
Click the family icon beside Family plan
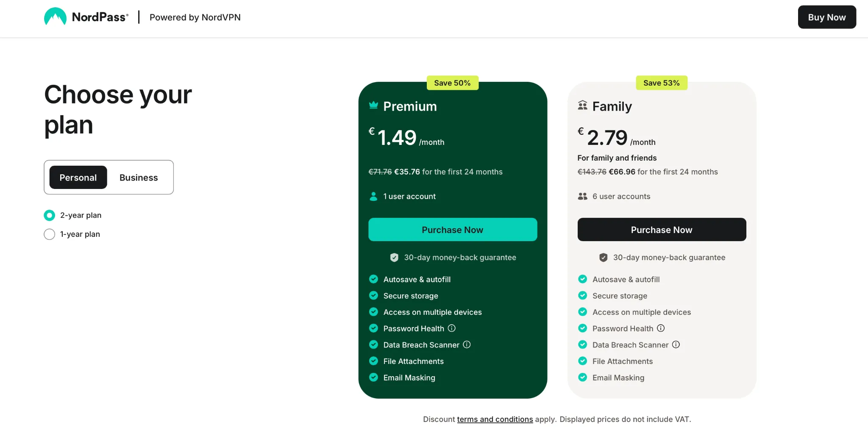(582, 105)
